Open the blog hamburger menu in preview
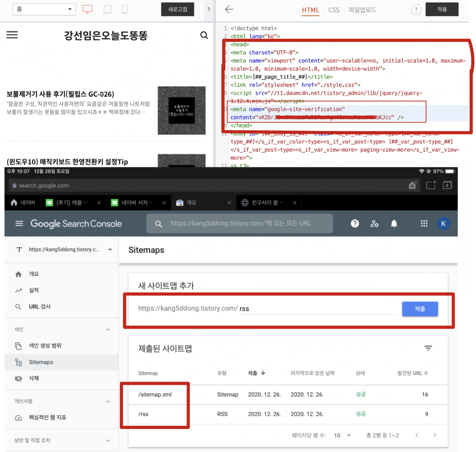This screenshot has height=452, width=476. (x=12, y=35)
